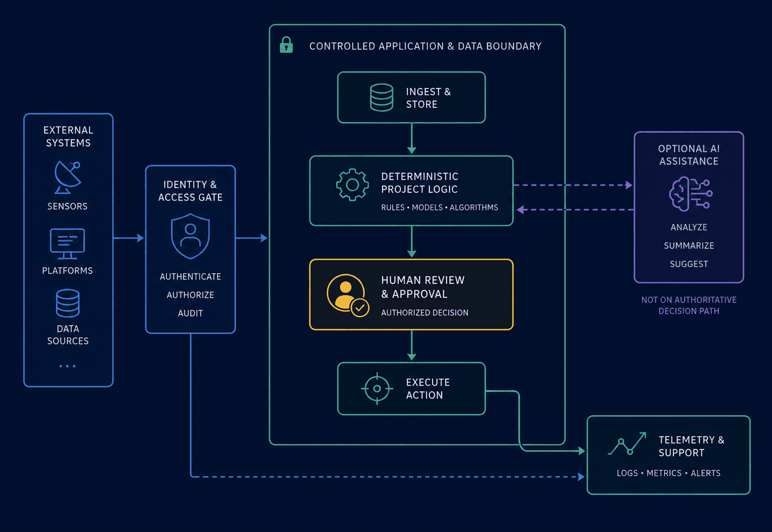Click the yellow Human Review person icon
The height and width of the screenshot is (532, 772).
348,295
